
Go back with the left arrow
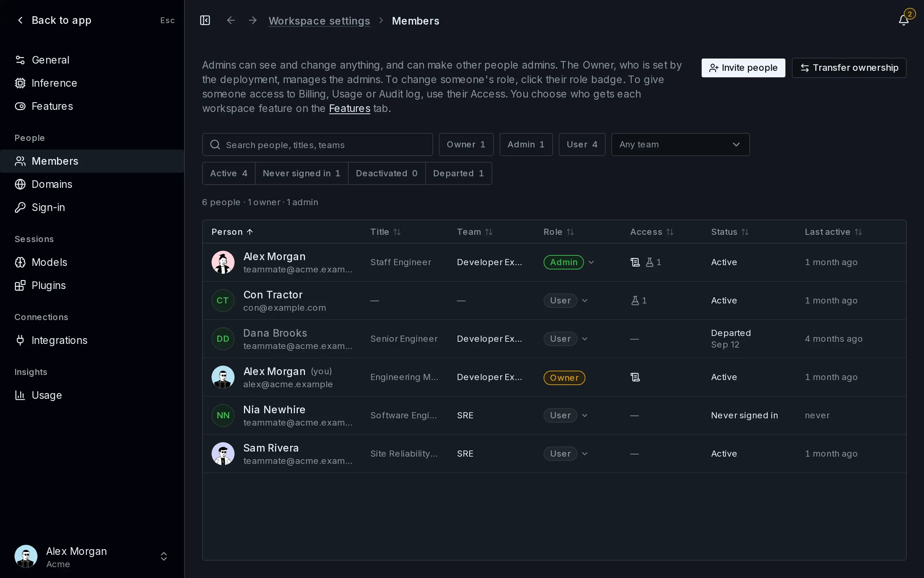(231, 20)
